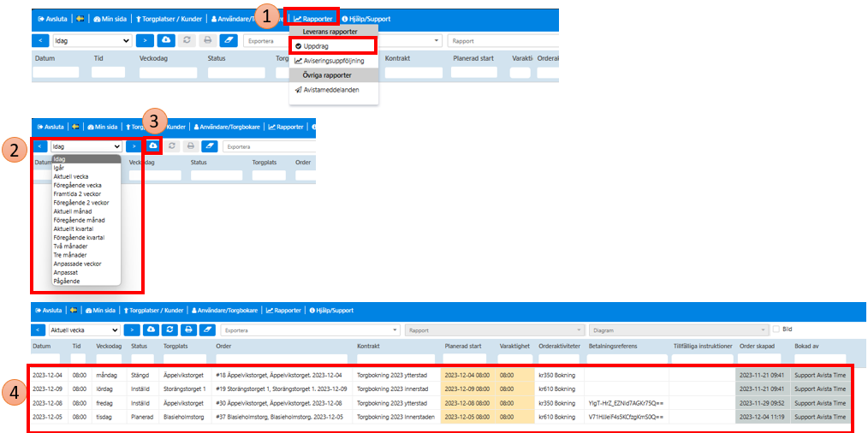Image resolution: width=868 pixels, height=433 pixels.
Task: Select Föregående kvartal in period list
Action: (79, 238)
